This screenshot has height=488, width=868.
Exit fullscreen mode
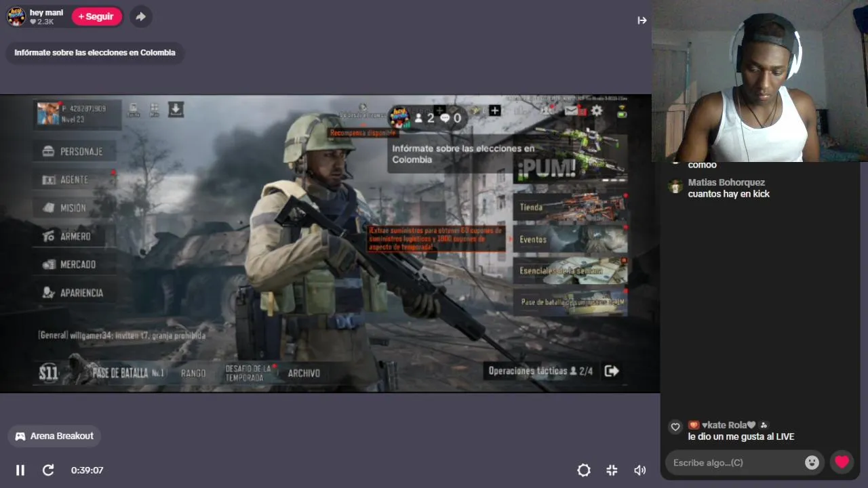(x=612, y=470)
